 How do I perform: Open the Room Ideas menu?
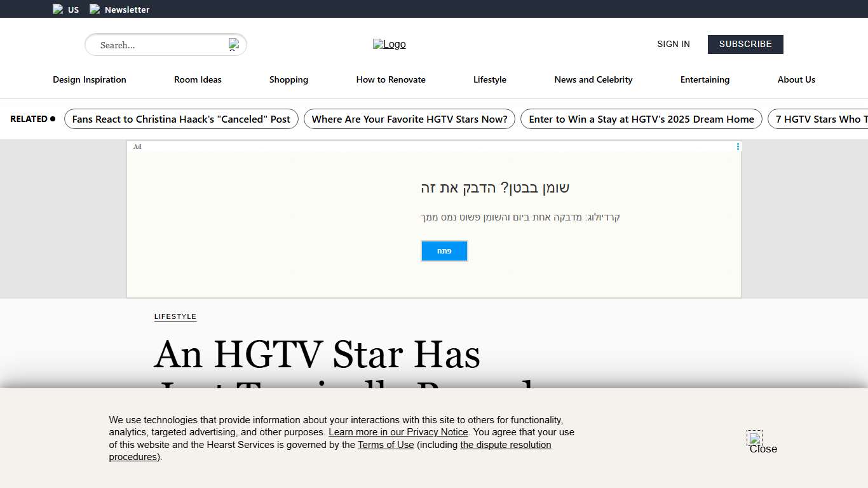tap(198, 80)
